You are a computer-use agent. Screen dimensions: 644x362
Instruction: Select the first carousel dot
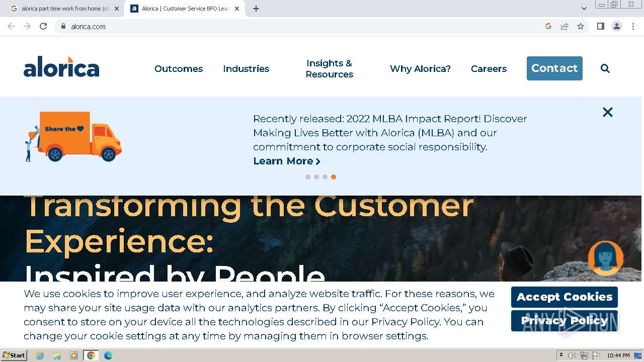tap(308, 177)
